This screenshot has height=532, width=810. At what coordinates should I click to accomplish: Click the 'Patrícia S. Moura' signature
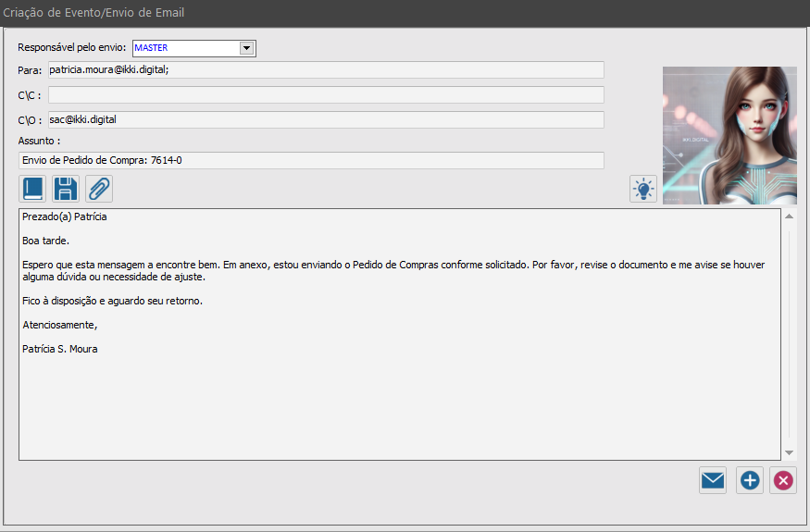(60, 349)
